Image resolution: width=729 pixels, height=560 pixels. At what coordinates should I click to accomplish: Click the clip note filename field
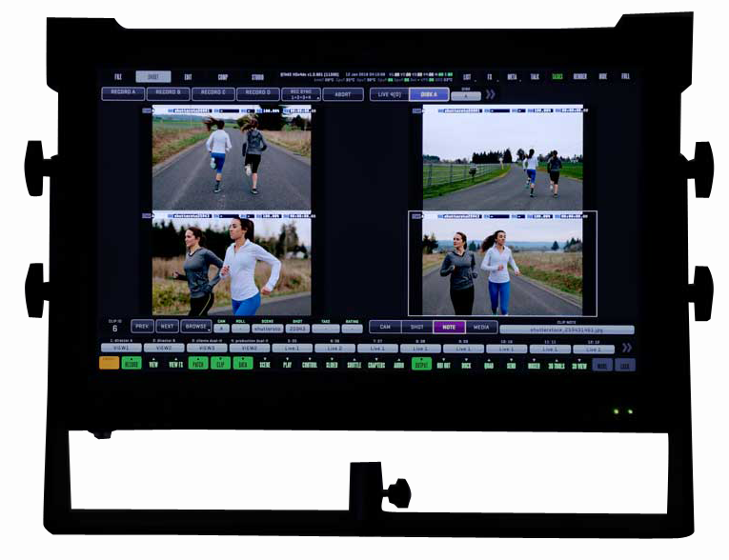[566, 330]
